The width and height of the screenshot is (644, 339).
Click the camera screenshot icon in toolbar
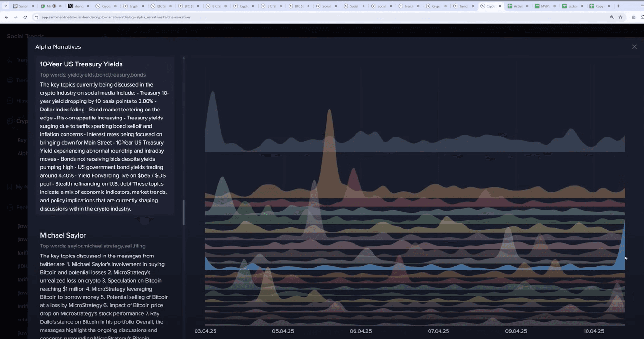[x=634, y=17]
